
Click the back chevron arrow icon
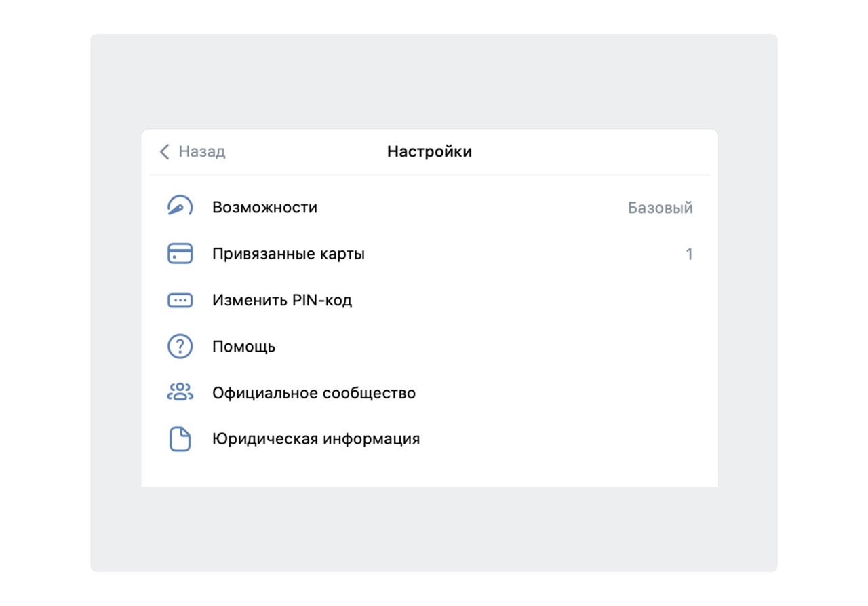[164, 151]
